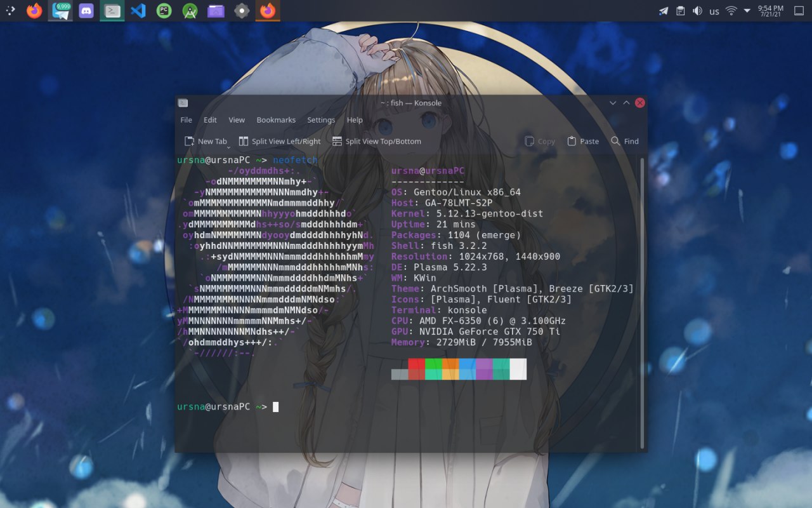Launch PyCharm from the panel
Image resolution: width=812 pixels, height=508 pixels.
coord(164,11)
